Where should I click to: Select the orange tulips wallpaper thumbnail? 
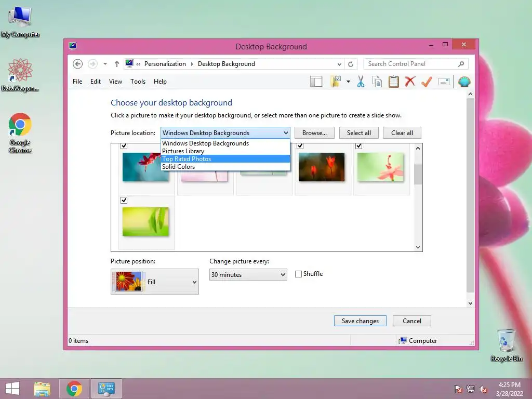click(321, 167)
